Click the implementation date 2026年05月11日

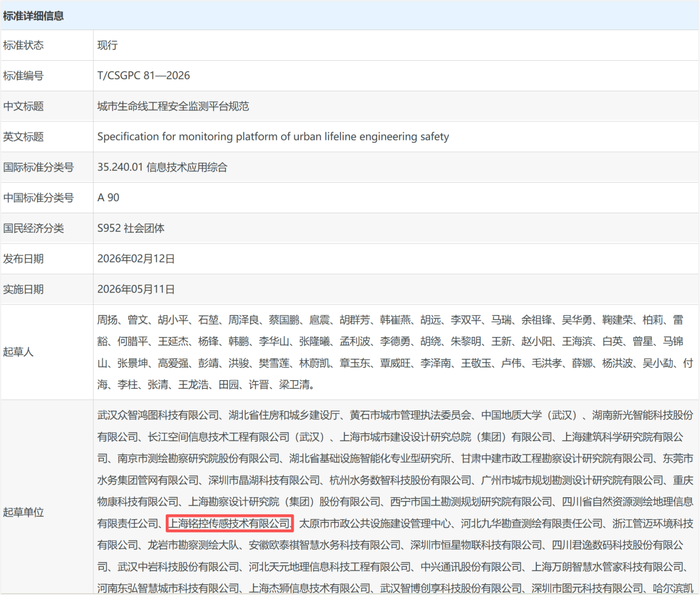136,289
